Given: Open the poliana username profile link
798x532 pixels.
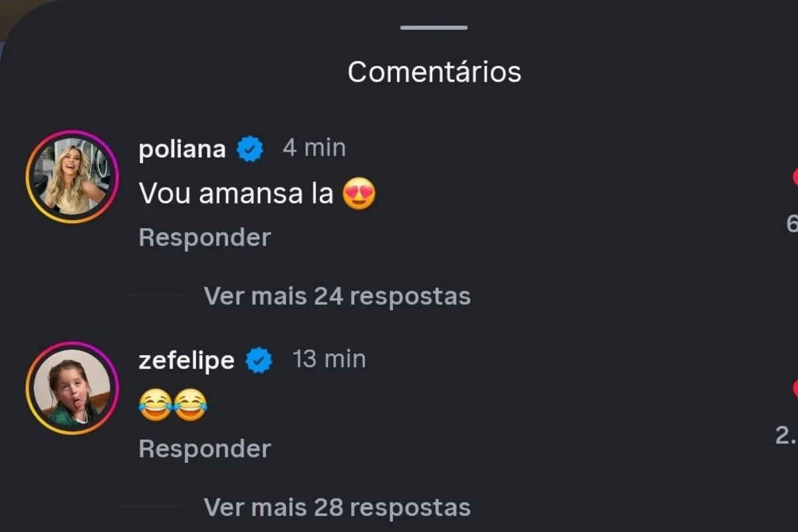Looking at the screenshot, I should click(182, 150).
